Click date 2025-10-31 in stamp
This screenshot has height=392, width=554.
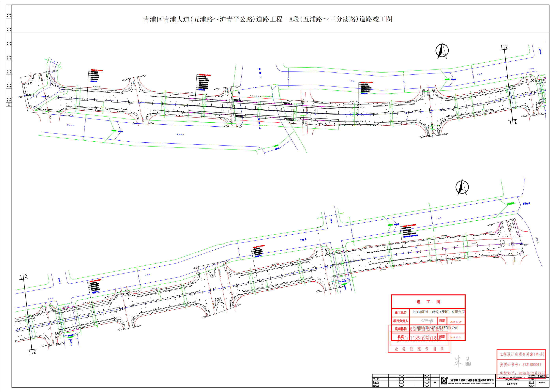[x=456, y=337]
